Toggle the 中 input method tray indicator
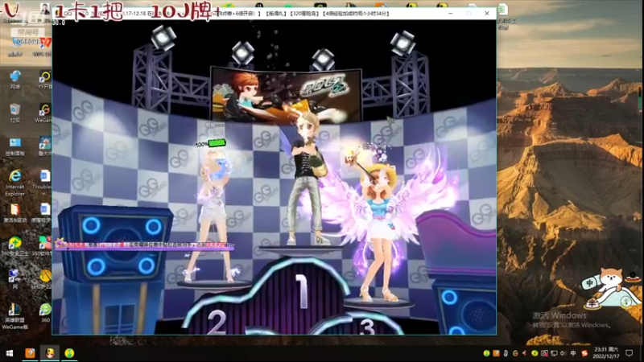 tap(573, 353)
